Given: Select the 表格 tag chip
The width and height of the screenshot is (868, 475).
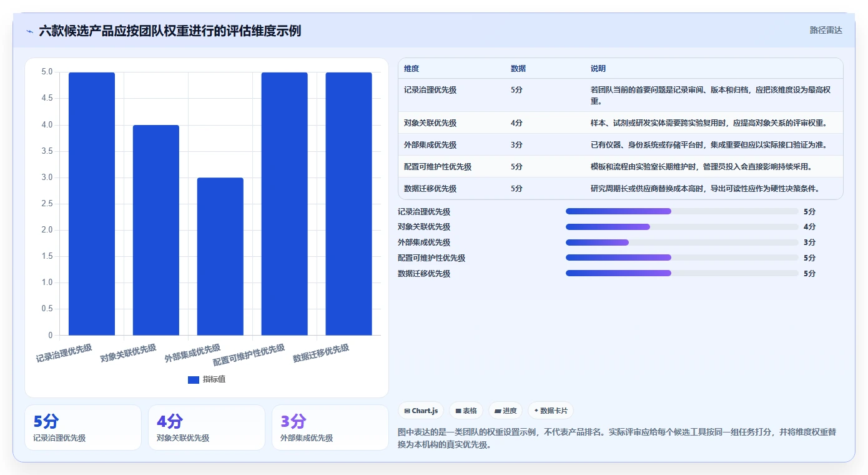Looking at the screenshot, I should click(x=466, y=411).
